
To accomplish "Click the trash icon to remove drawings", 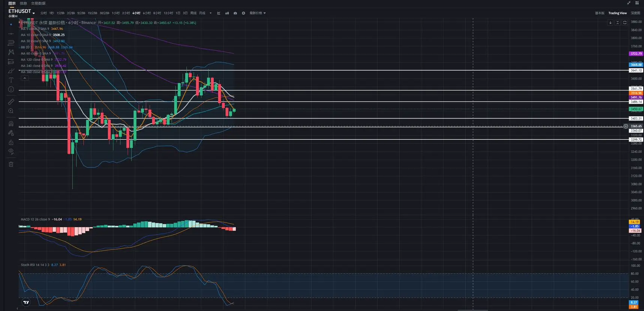I will pyautogui.click(x=11, y=164).
